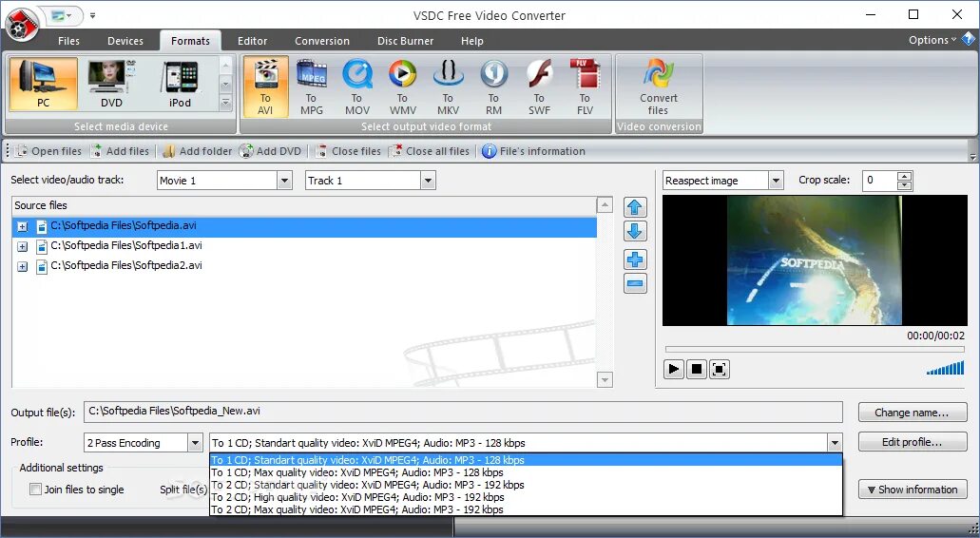The height and width of the screenshot is (538, 980).
Task: Increase Crop scale with up stepper
Action: pyautogui.click(x=904, y=176)
